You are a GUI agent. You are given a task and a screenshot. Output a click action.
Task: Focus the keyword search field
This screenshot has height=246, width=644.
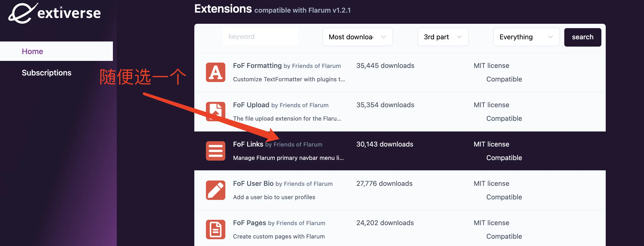(x=260, y=37)
